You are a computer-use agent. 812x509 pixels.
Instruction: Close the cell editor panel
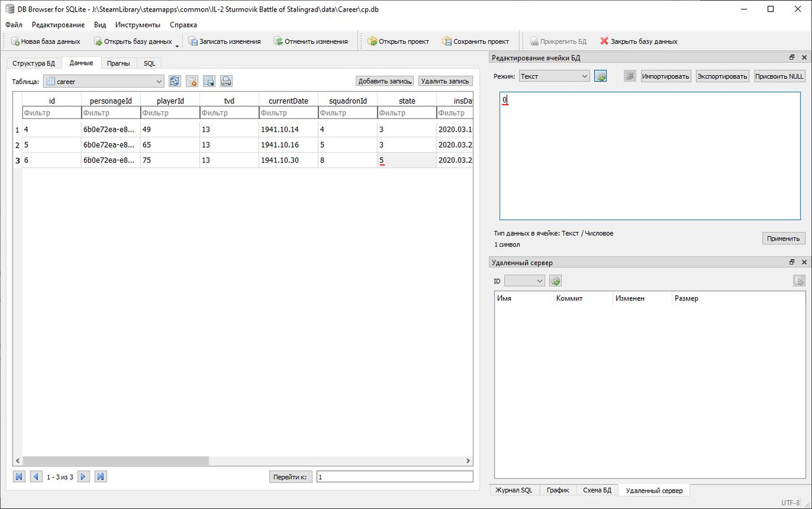coord(804,57)
